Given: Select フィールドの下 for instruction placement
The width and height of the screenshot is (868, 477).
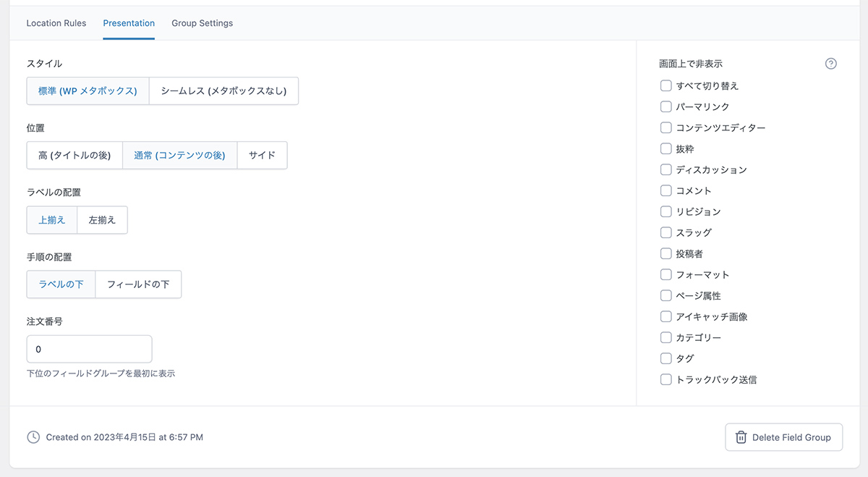Looking at the screenshot, I should pos(138,284).
